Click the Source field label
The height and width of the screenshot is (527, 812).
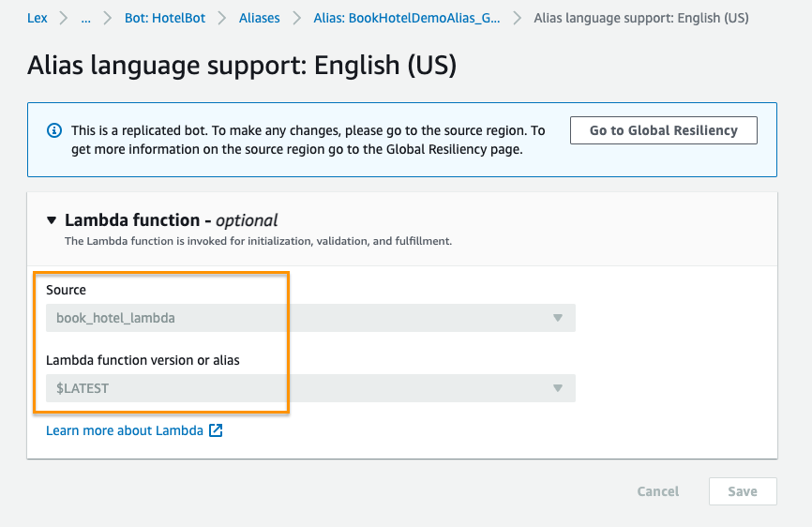pos(66,291)
